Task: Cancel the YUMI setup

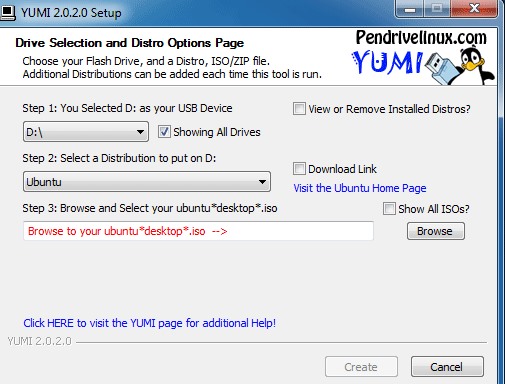Action: [x=447, y=367]
